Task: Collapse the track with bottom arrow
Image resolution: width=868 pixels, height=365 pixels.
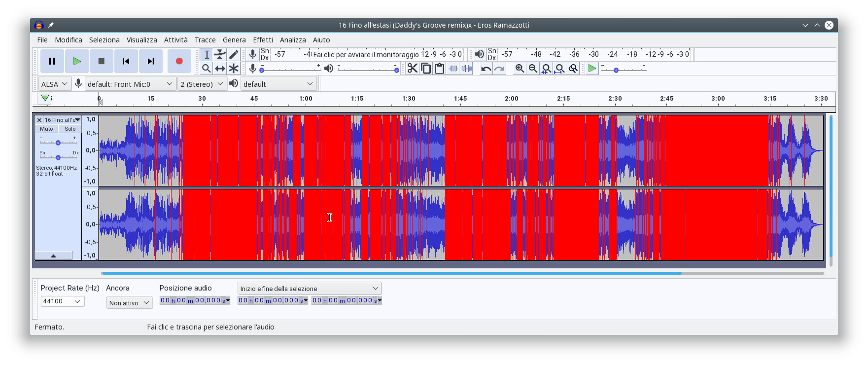Action: [x=53, y=255]
